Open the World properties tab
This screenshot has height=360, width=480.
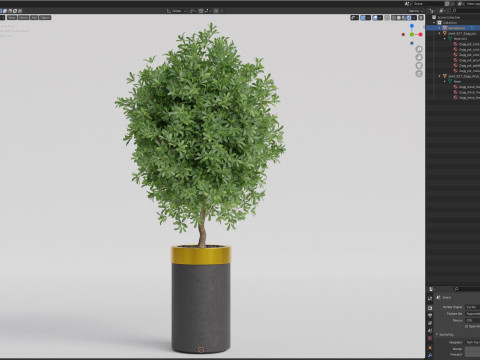click(x=430, y=339)
